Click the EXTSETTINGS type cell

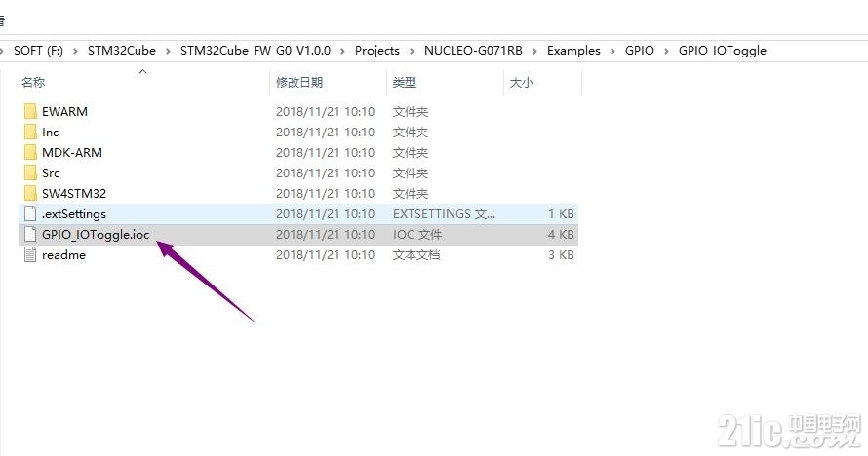tap(444, 214)
